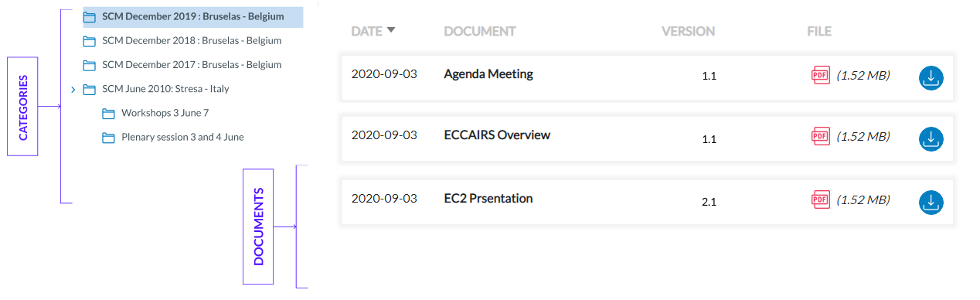Download the ECCAIRS Overview document
Image resolution: width=980 pixels, height=300 pixels.
pyautogui.click(x=931, y=139)
